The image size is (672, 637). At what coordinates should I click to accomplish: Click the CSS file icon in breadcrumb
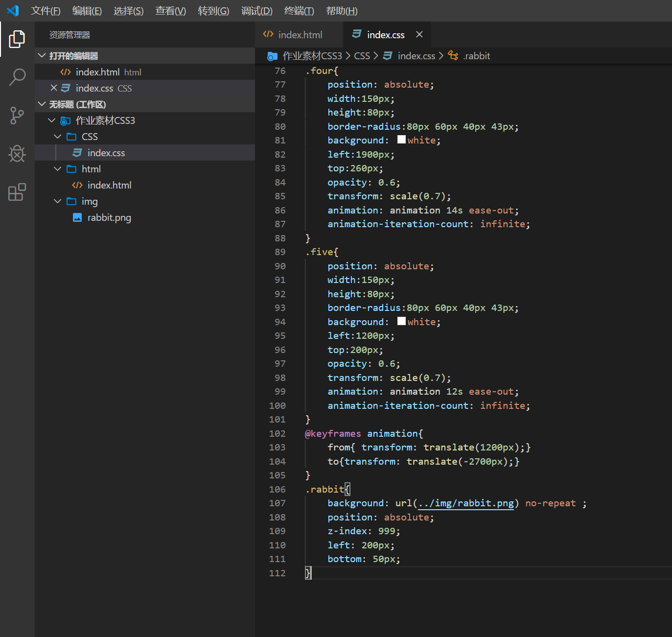coord(388,56)
